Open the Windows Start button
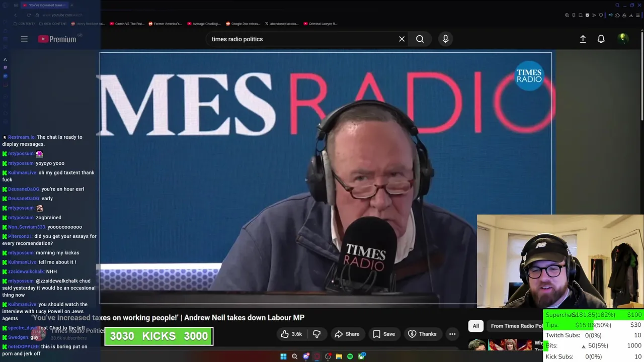644x362 pixels. [283, 356]
